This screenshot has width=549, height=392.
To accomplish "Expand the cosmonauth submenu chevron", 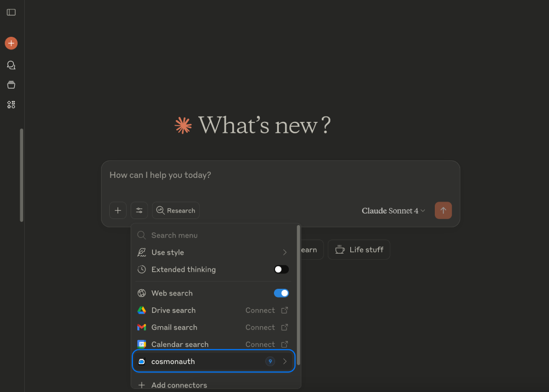I will pyautogui.click(x=284, y=362).
